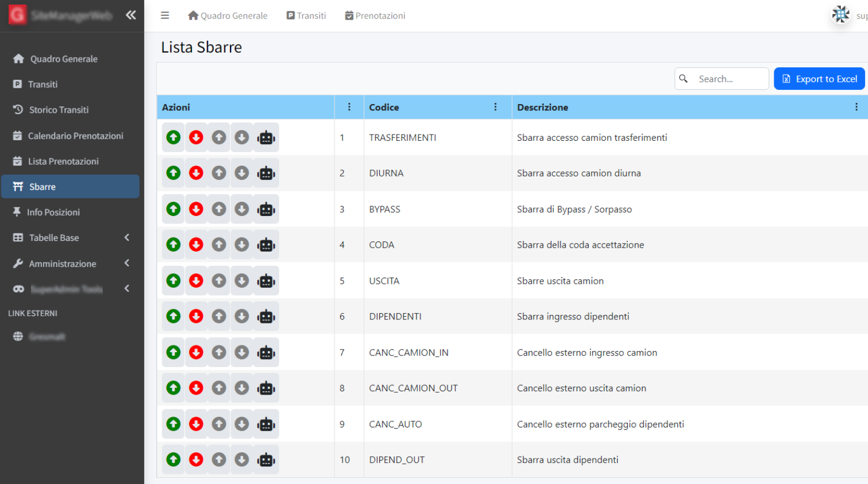Click green up arrow for DIPEND_OUT row
Screen dimensions: 868x484
click(x=173, y=460)
